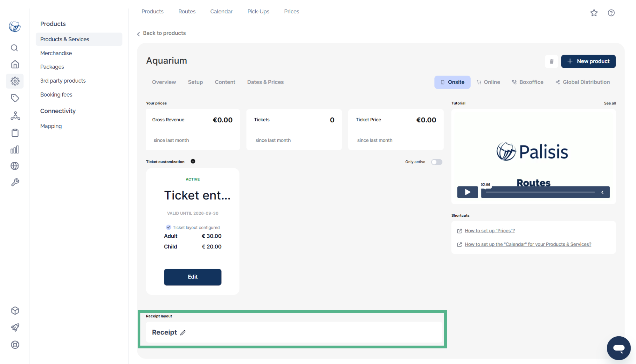The width and height of the screenshot is (636, 364).
Task: Open the home icon in sidebar
Action: [x=15, y=64]
